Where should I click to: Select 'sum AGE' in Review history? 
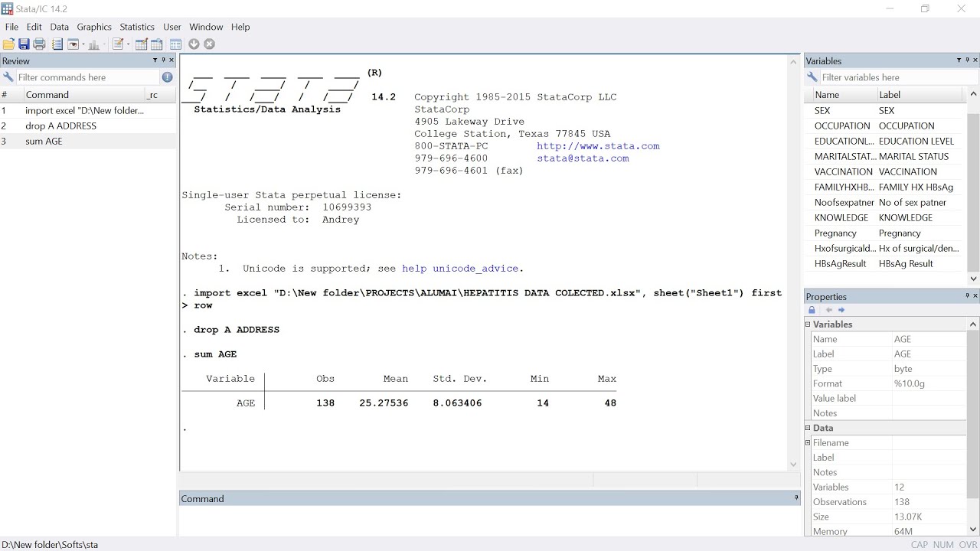[88, 141]
